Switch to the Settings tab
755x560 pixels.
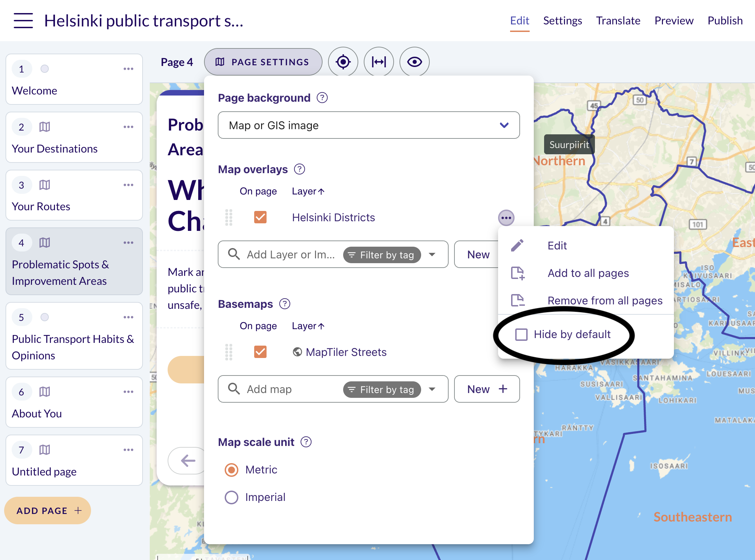tap(563, 21)
